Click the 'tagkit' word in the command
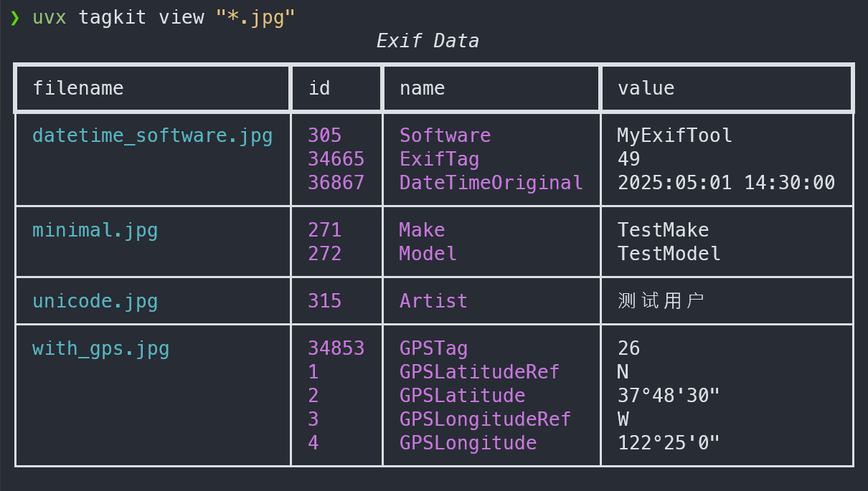This screenshot has height=491, width=868. point(113,18)
